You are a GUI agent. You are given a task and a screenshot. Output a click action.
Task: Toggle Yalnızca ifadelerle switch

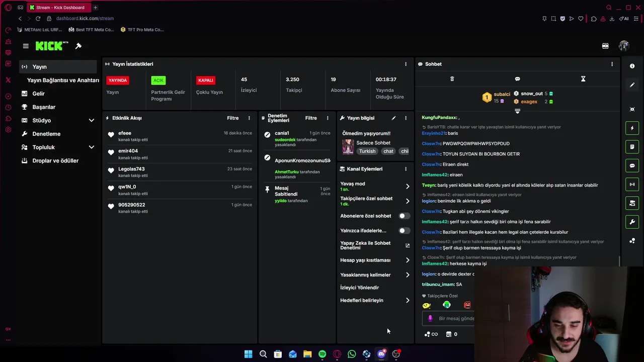point(404,230)
